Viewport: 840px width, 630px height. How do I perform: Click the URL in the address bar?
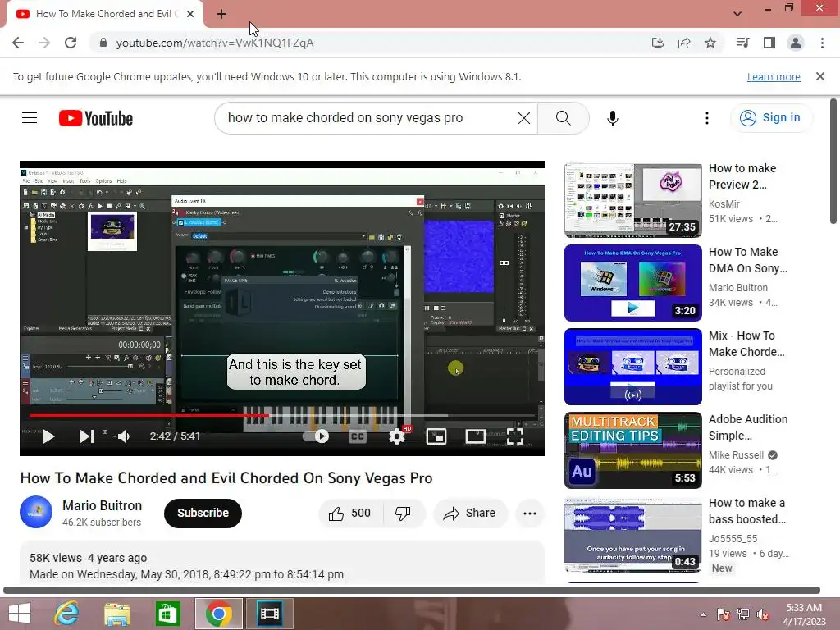point(215,43)
